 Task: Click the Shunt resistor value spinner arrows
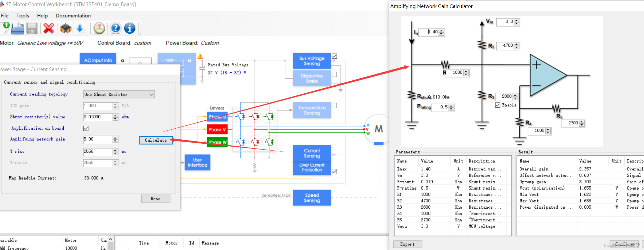tap(115, 117)
